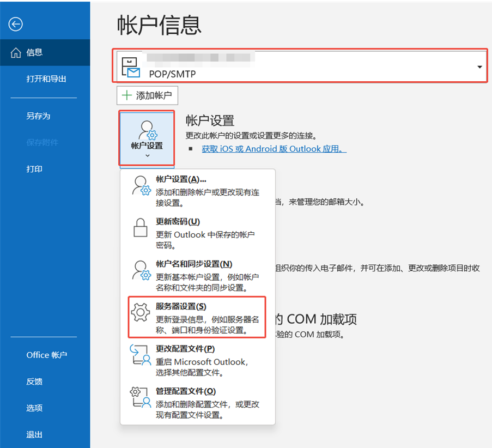Open the 获取 iOS 或 Android 版 Outlook 应用 link
492x448 pixels.
tap(274, 149)
